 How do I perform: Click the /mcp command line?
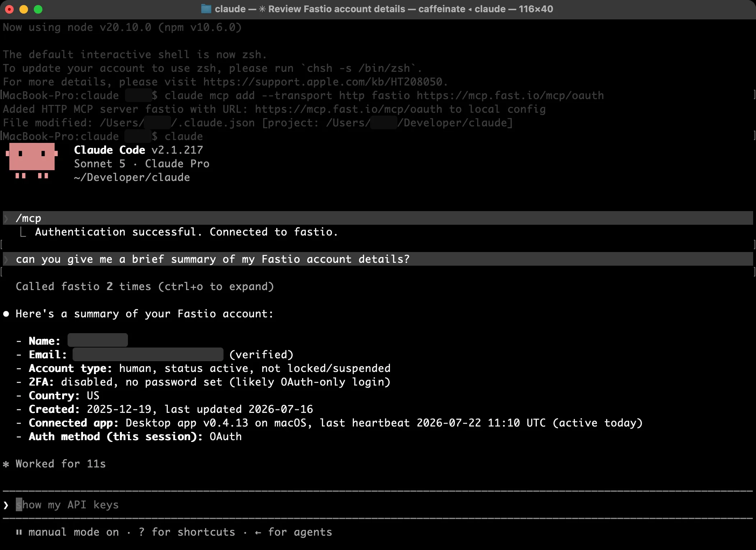(x=378, y=218)
